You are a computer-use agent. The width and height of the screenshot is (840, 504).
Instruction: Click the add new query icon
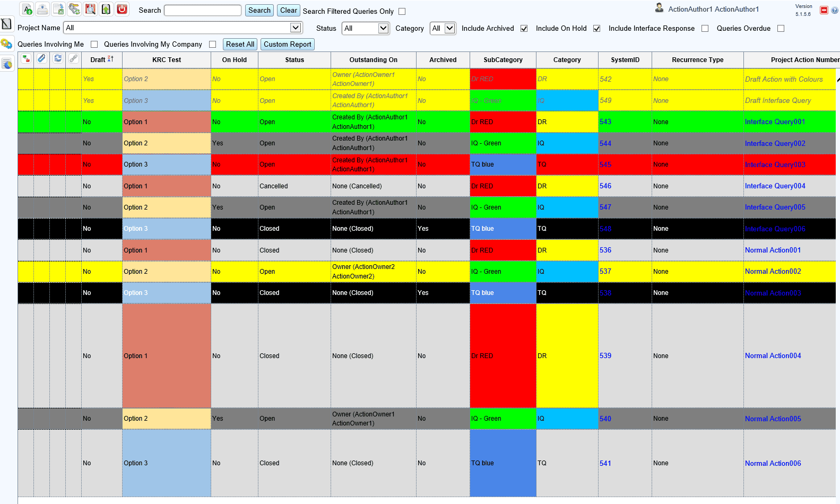[27, 9]
